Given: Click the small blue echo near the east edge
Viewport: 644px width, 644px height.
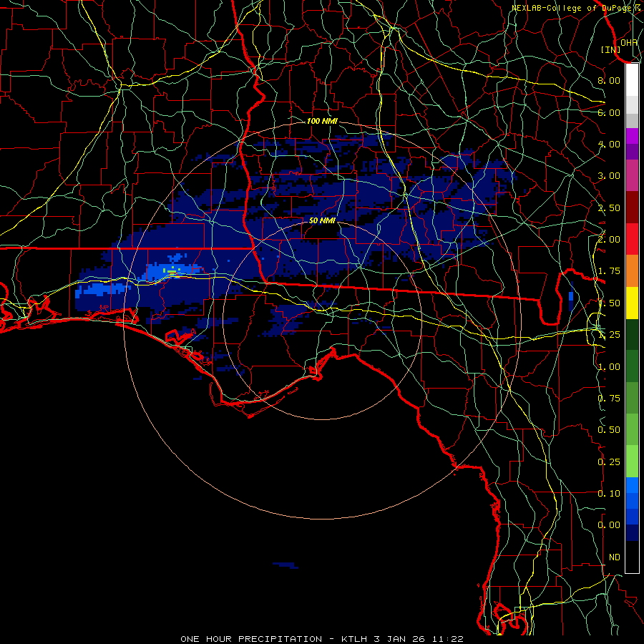Looking at the screenshot, I should [x=571, y=296].
